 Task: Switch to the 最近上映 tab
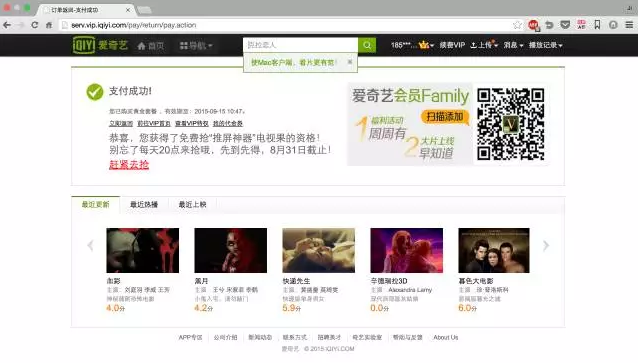[x=192, y=204]
